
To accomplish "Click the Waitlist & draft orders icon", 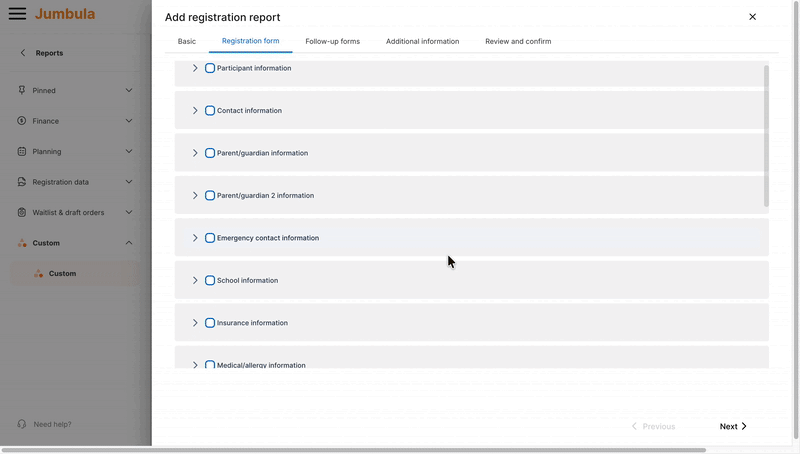I will point(22,212).
